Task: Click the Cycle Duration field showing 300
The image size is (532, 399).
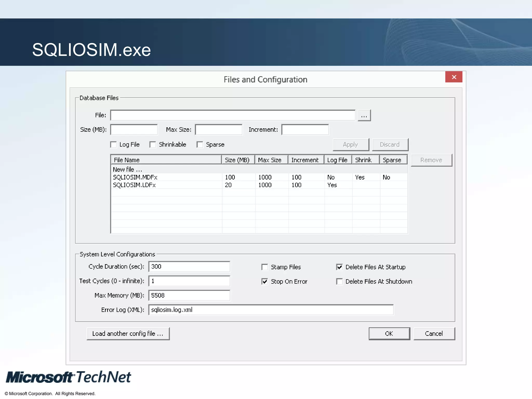Action: pos(189,267)
